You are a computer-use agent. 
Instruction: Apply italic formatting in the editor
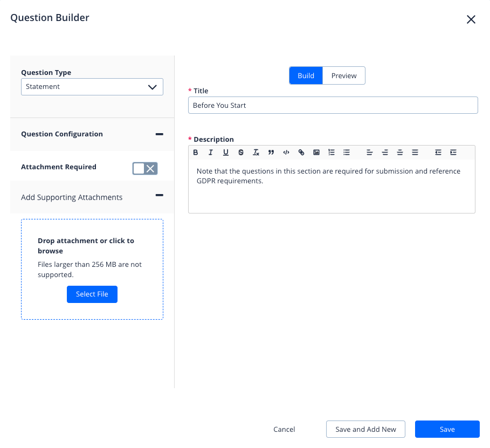(x=211, y=153)
